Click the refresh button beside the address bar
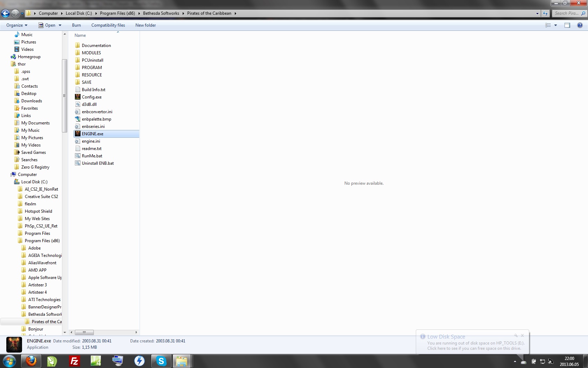 545,13
